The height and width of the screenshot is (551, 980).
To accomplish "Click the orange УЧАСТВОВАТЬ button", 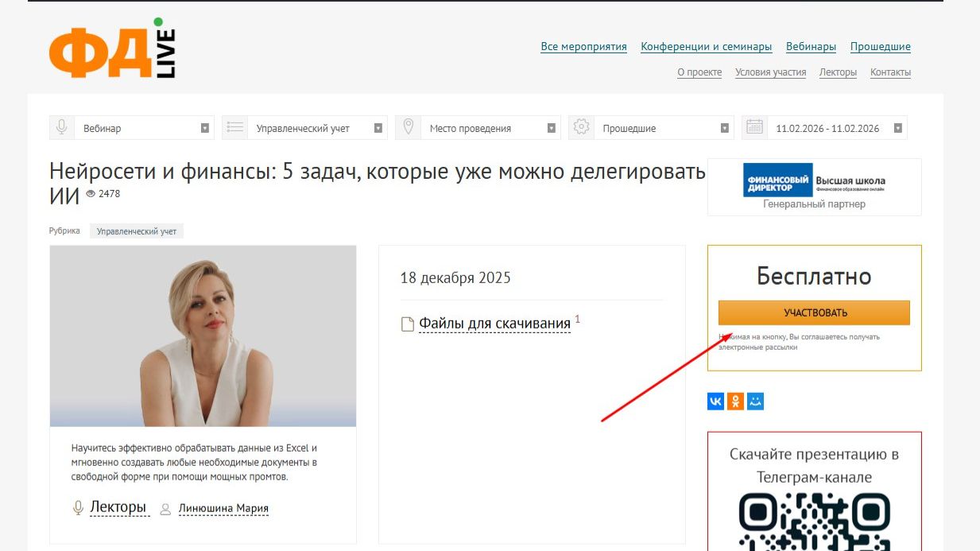I will click(x=814, y=312).
